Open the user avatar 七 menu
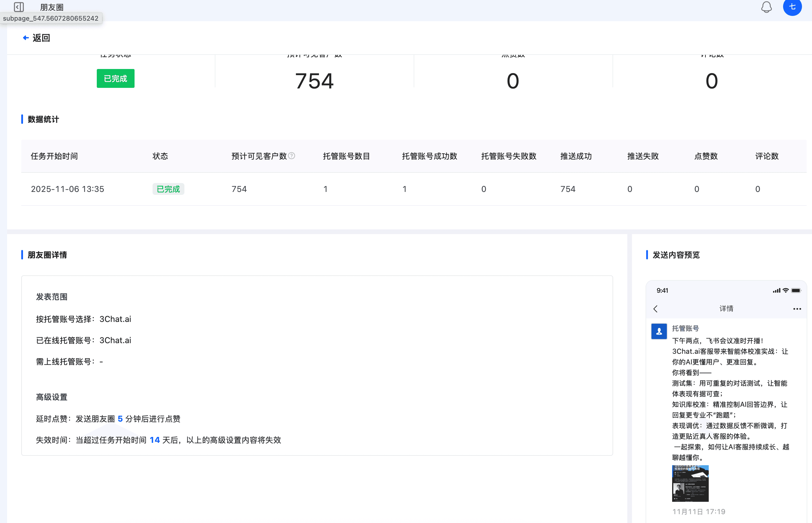The height and width of the screenshot is (523, 812). [792, 7]
